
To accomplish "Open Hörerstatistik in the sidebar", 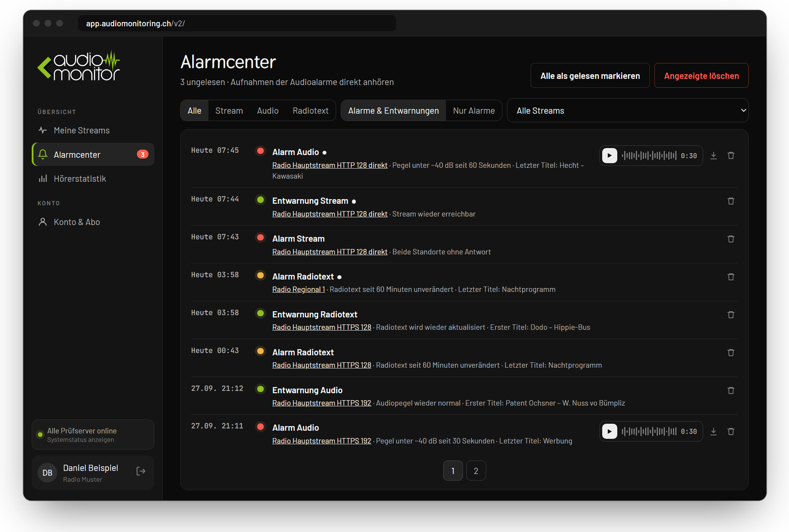I will (x=93, y=179).
